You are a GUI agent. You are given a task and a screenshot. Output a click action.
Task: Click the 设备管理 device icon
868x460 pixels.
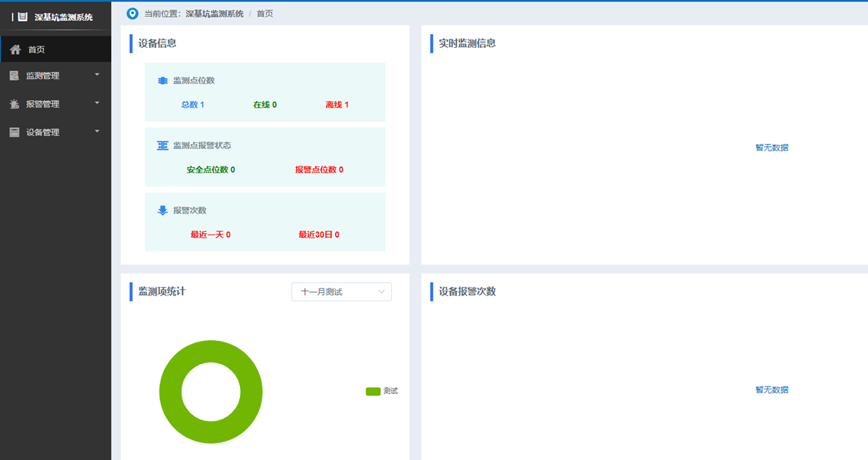[15, 132]
